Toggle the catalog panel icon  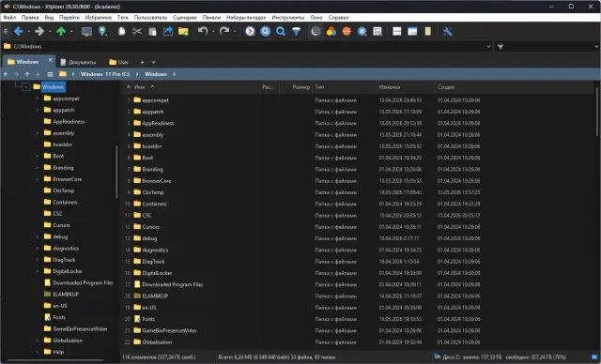428,31
